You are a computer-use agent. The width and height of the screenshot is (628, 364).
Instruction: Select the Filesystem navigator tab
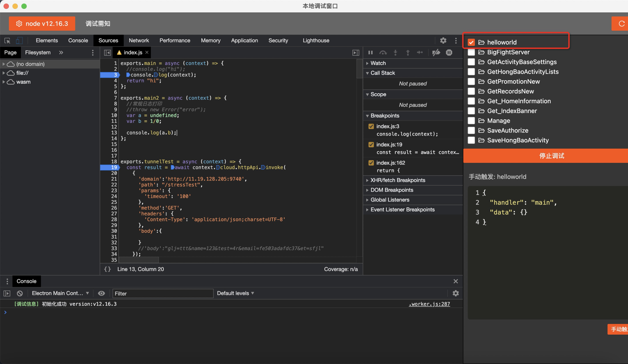point(38,53)
